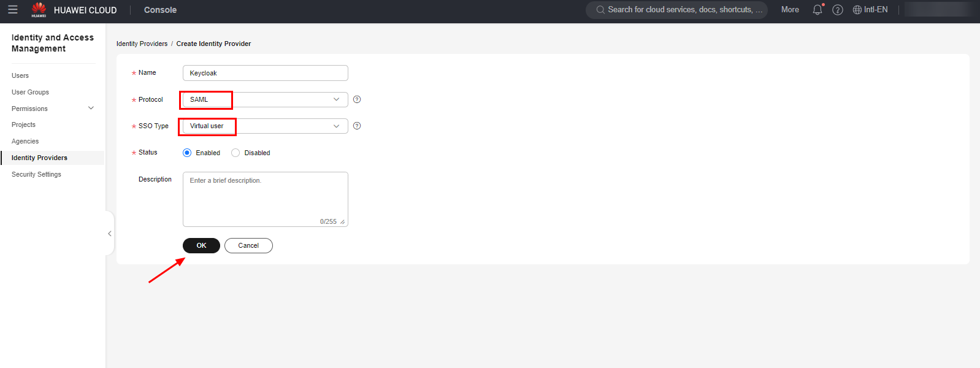The image size is (980, 368).
Task: Collapse the sidebar using the arrow handle
Action: point(110,234)
